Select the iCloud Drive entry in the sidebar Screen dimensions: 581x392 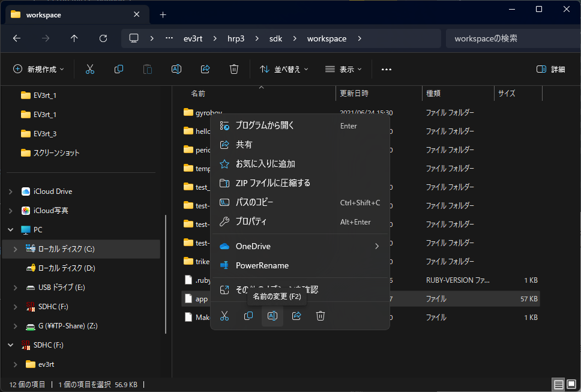click(53, 191)
